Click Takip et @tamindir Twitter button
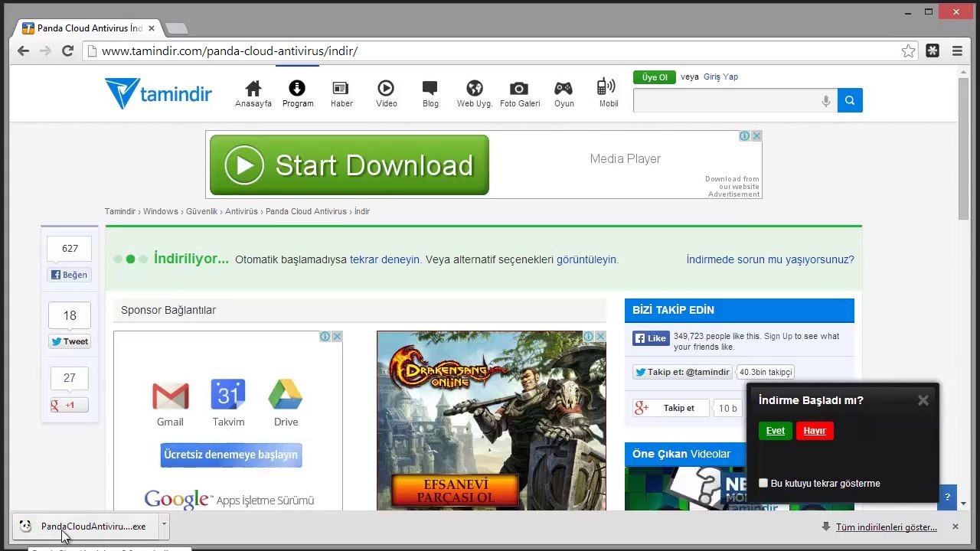The image size is (980, 551). click(681, 372)
